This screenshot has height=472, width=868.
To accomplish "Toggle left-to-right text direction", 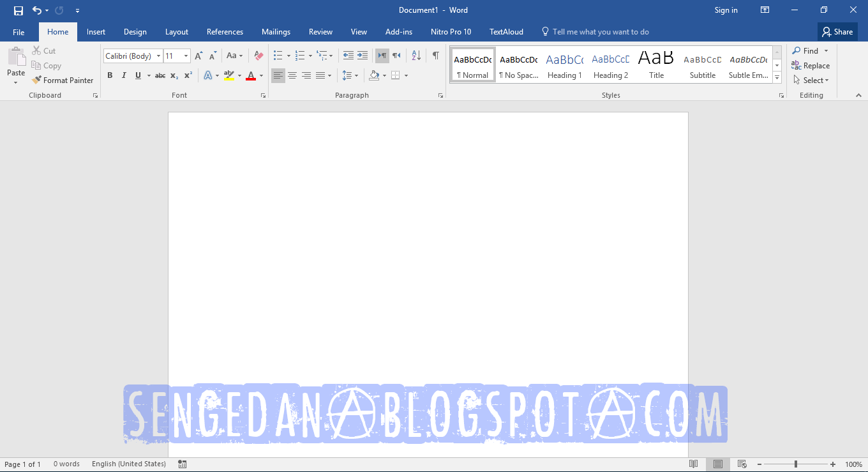I will [382, 56].
